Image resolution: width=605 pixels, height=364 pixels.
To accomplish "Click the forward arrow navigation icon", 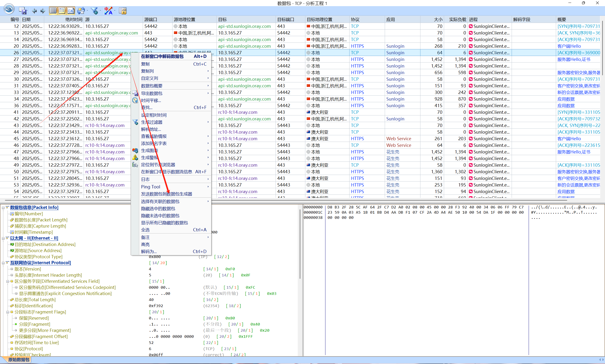I will pyautogui.click(x=43, y=11).
